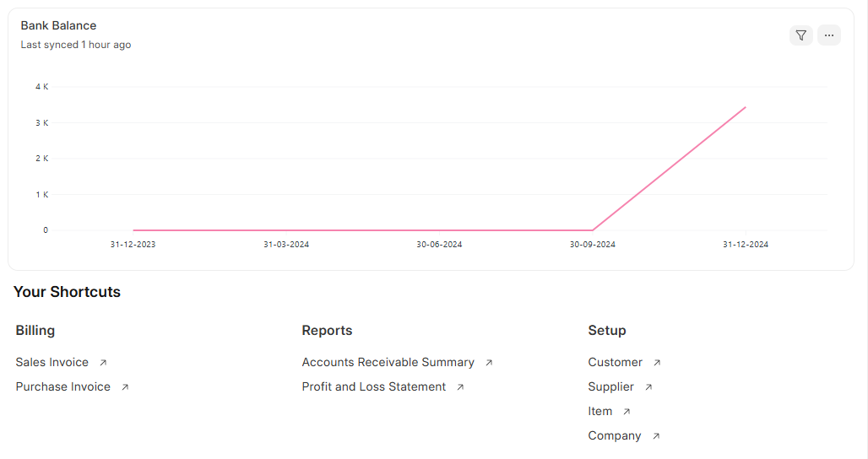Click the arrow icon beside Customer

tap(657, 363)
